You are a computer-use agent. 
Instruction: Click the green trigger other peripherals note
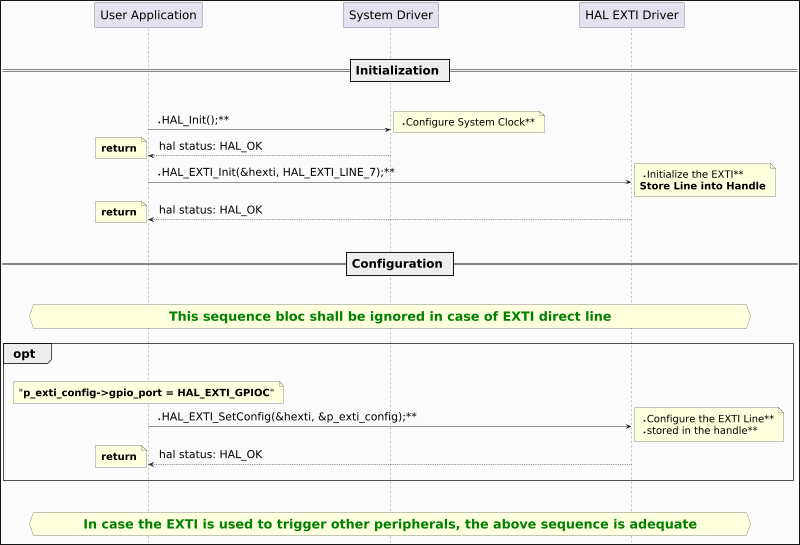[x=390, y=524]
